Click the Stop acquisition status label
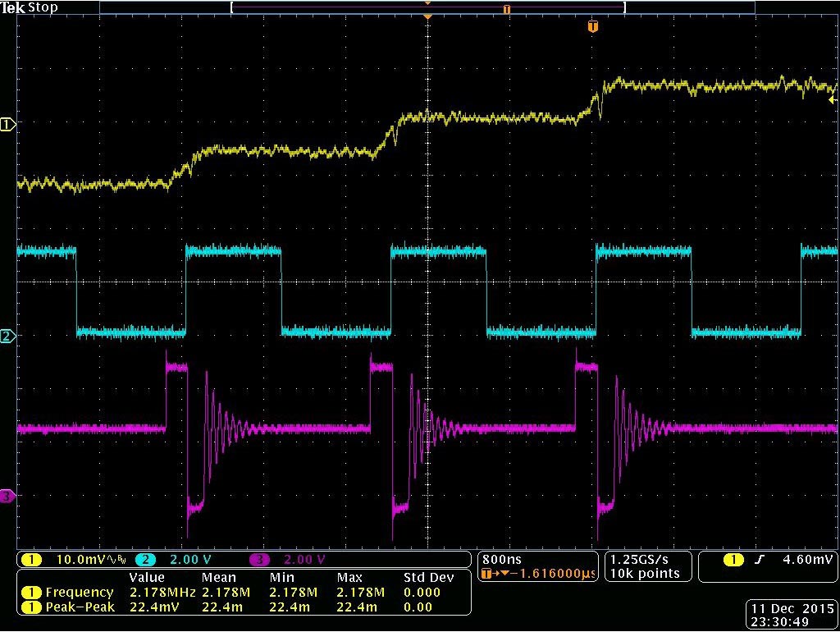Viewport: 840px width, 632px height. click(43, 7)
